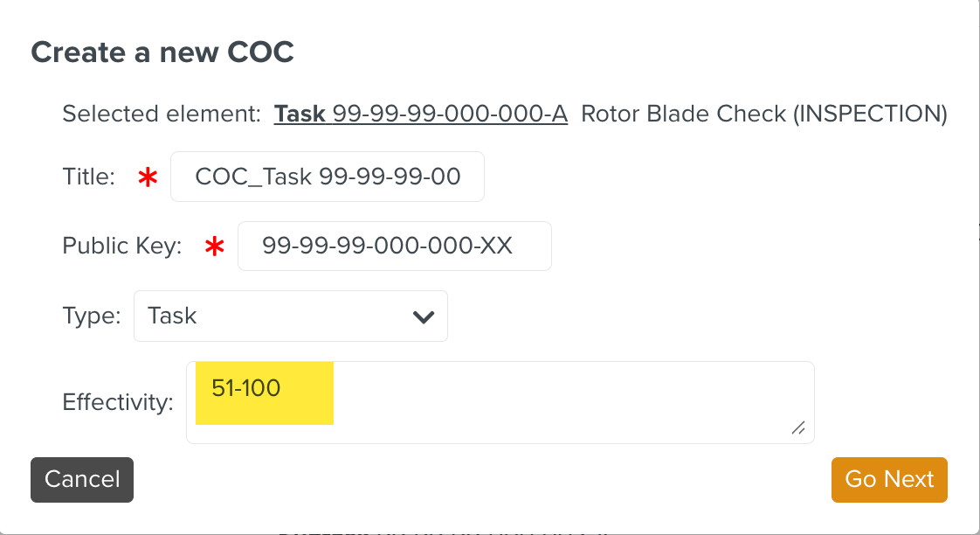Click the "Public Key:" field label
The width and height of the screenshot is (980, 535).
coord(122,247)
